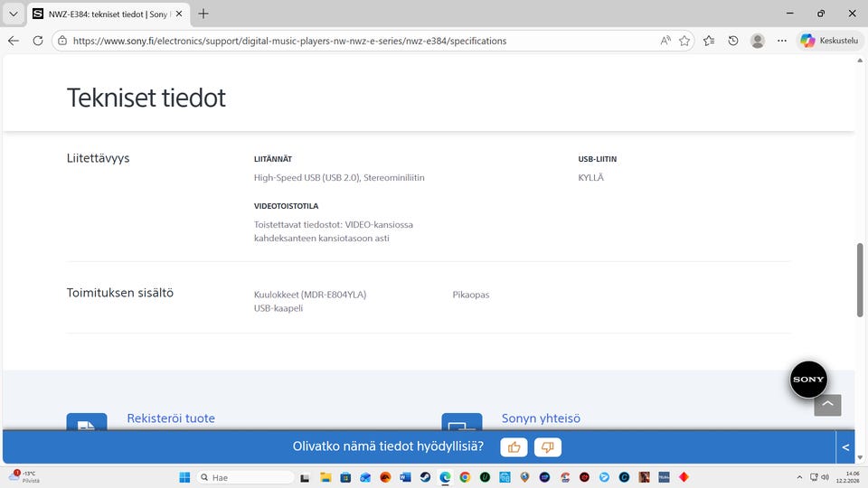Open the Favorites list panel
The width and height of the screenshot is (868, 488).
pyautogui.click(x=709, y=41)
